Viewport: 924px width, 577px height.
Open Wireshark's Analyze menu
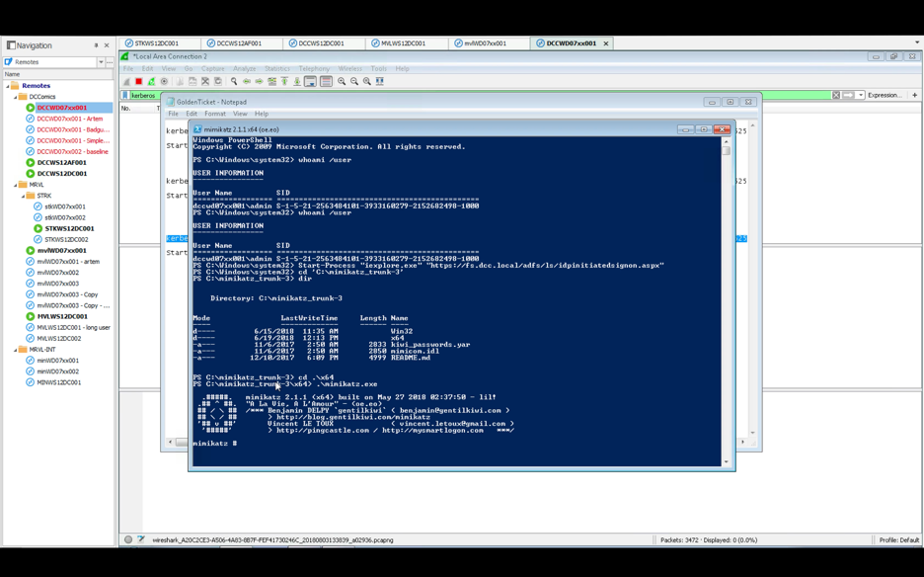pos(244,68)
